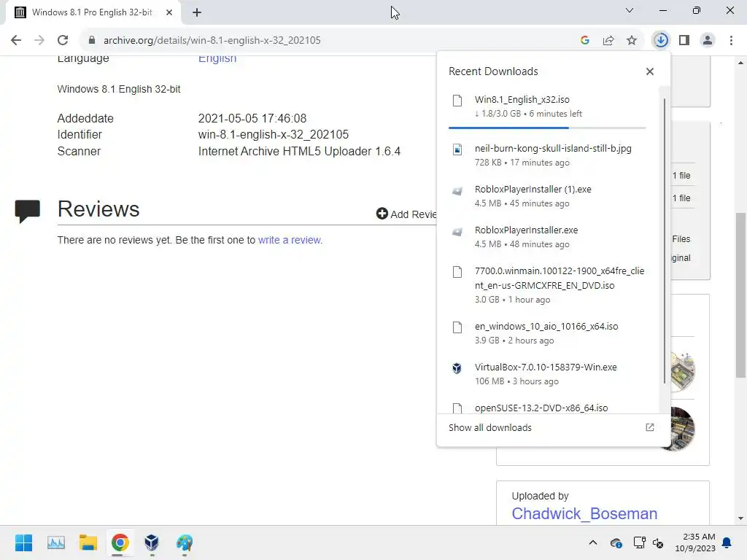Click the Addeddate value 2021-05-05
The image size is (747, 560).
[252, 119]
